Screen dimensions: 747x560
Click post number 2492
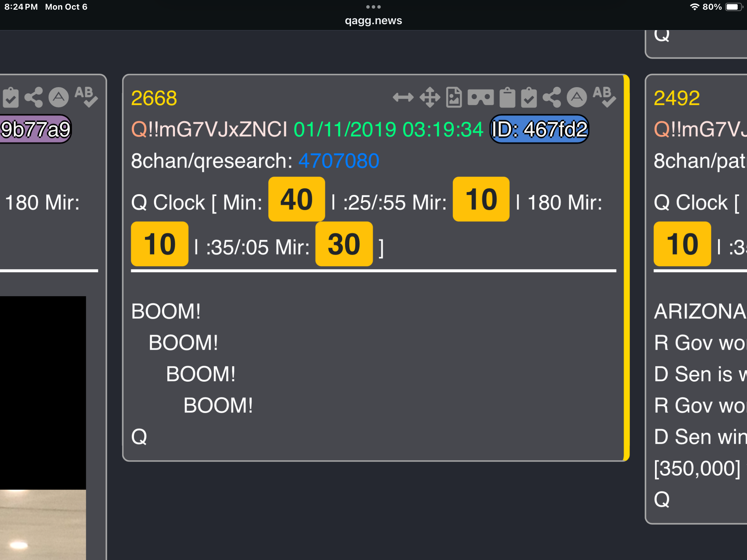tap(676, 98)
